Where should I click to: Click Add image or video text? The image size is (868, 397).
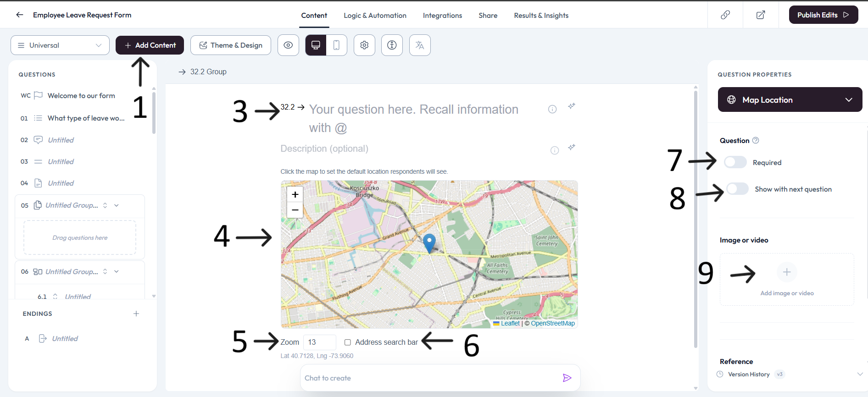pos(787,293)
